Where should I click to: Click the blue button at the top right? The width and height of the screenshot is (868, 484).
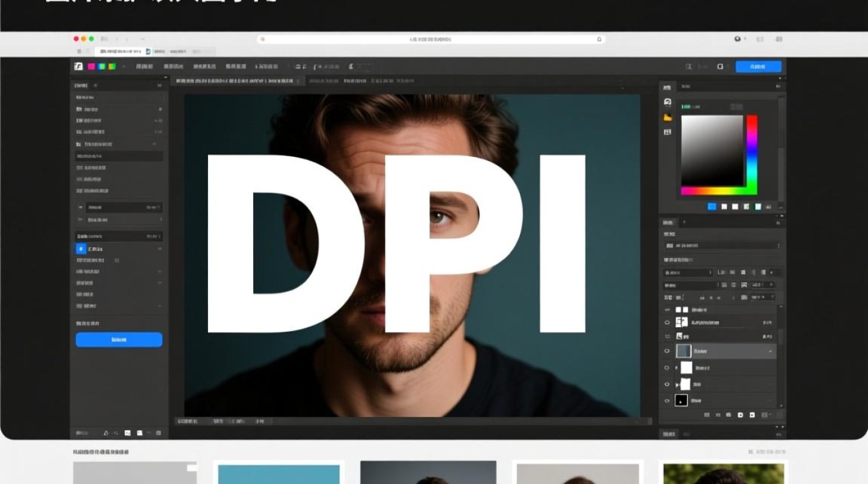[x=758, y=66]
